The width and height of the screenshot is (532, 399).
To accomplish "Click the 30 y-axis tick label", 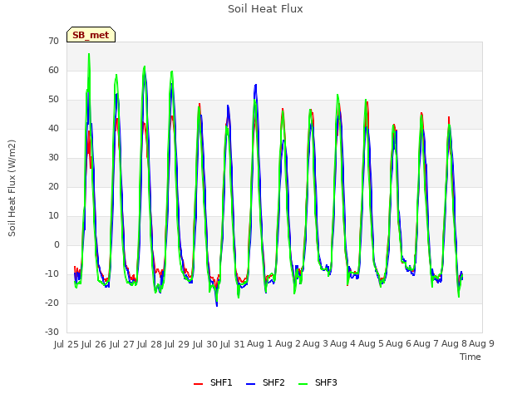I will coord(53,157).
